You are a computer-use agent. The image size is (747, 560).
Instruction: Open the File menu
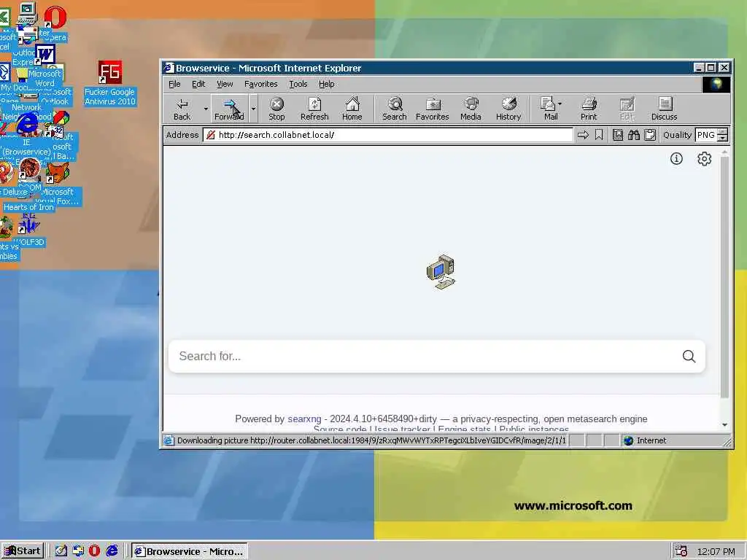(174, 85)
